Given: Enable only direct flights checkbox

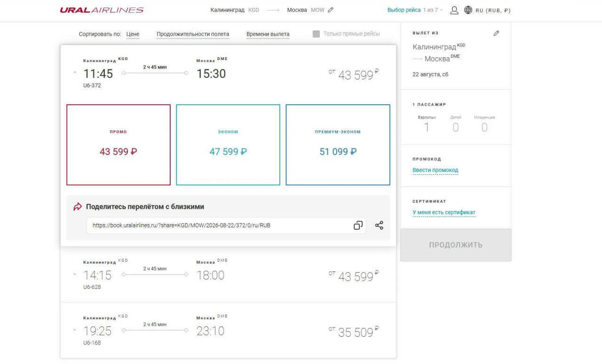Looking at the screenshot, I should click(x=317, y=34).
